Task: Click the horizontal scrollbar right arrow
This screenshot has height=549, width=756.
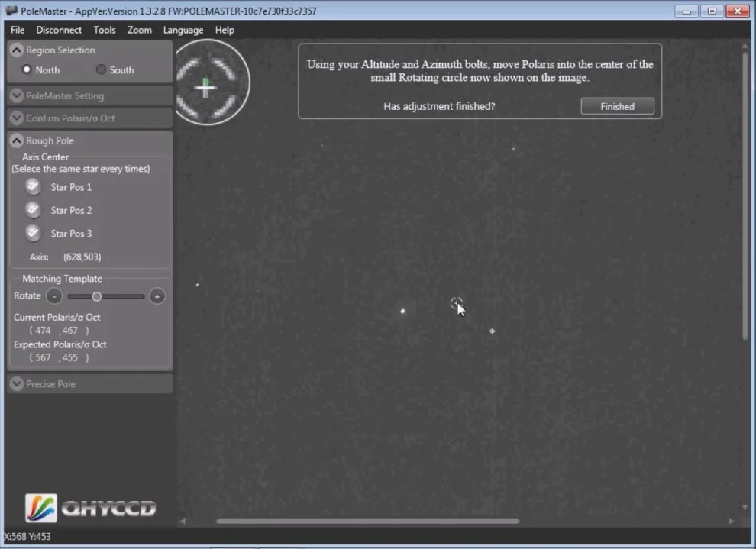Action: (732, 521)
